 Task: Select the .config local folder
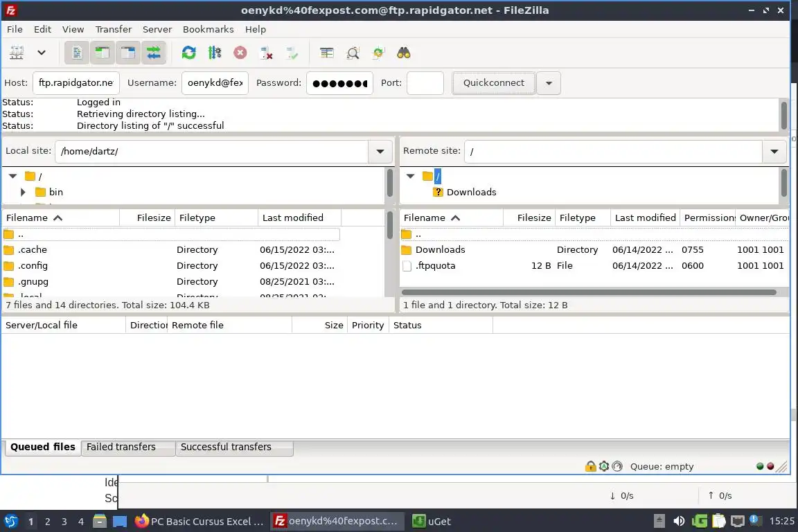point(171,265)
